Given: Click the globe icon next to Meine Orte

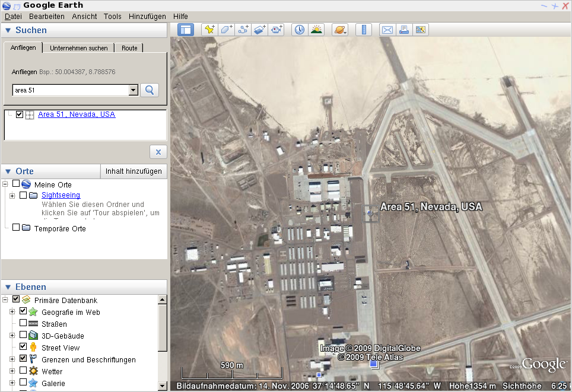Looking at the screenshot, I should 26,184.
